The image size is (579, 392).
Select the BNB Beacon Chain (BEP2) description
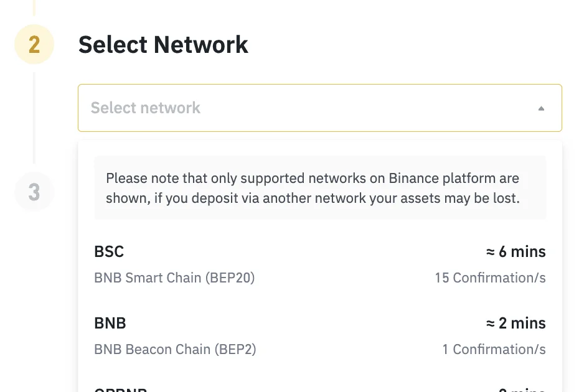point(175,349)
